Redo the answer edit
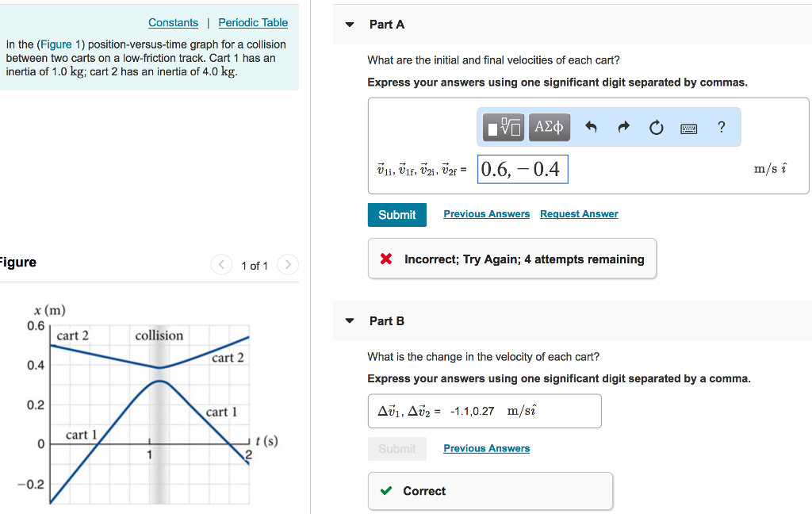Image resolution: width=812 pixels, height=514 pixels. point(623,126)
